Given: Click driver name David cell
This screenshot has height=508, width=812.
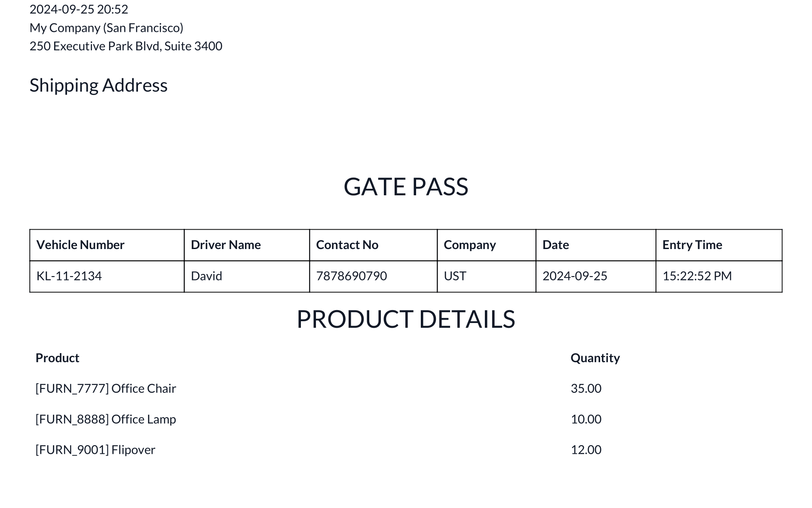Looking at the screenshot, I should (206, 276).
